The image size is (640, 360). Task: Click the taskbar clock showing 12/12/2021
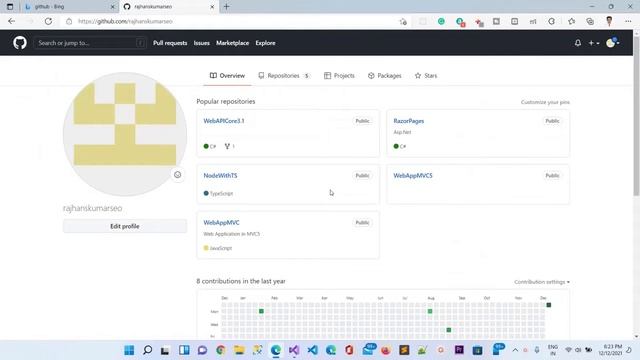[610, 350]
